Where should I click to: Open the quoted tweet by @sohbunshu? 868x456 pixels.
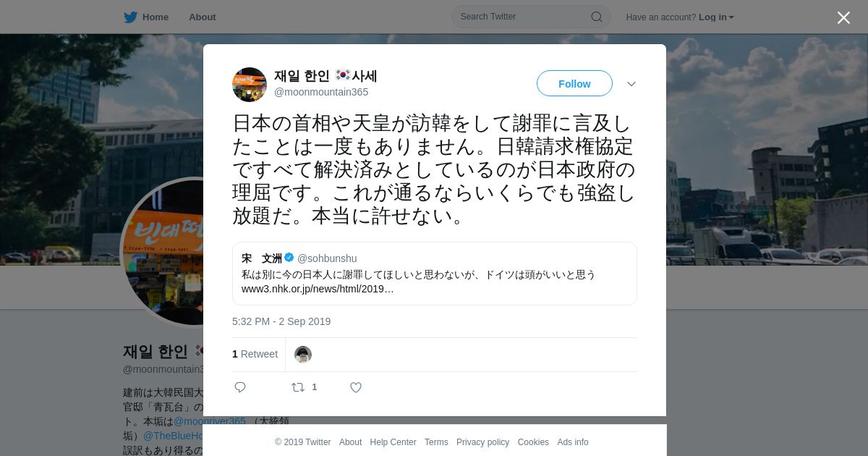point(434,274)
